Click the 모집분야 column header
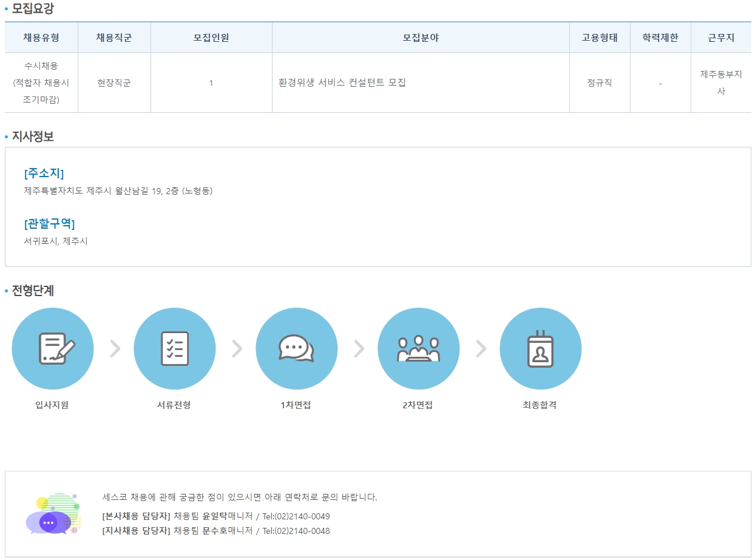 point(421,38)
